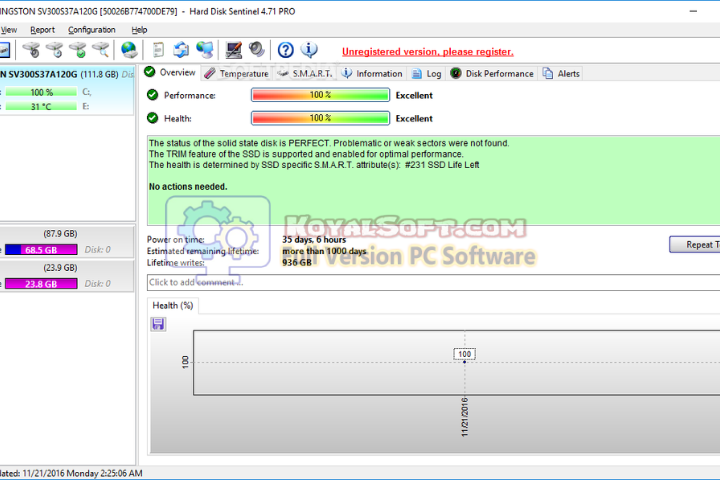The height and width of the screenshot is (480, 720).
Task: Click the 11/21/2016 chart date label
Action: point(465,417)
